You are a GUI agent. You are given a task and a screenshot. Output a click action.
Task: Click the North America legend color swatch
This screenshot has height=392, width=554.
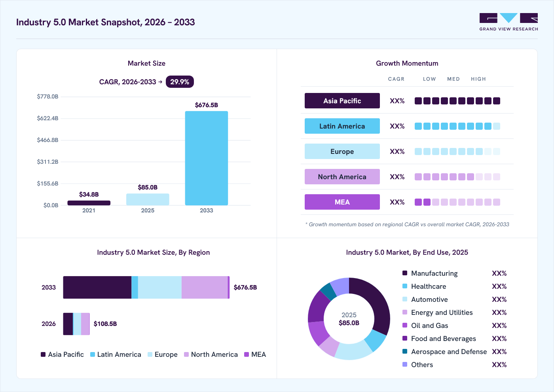click(186, 354)
